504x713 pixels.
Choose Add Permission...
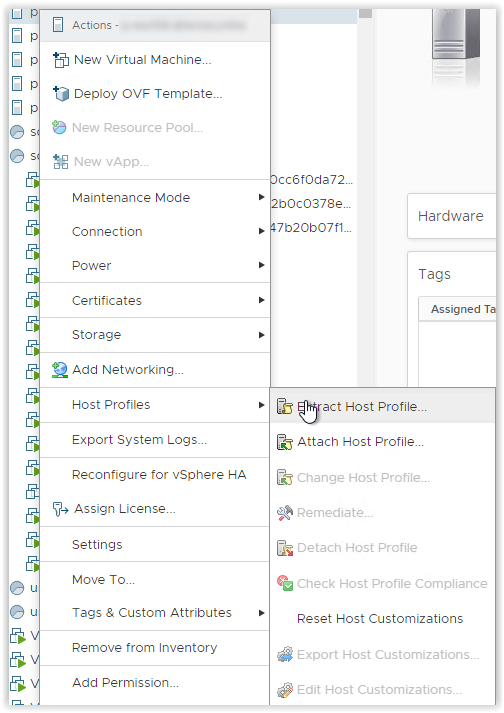(x=155, y=683)
